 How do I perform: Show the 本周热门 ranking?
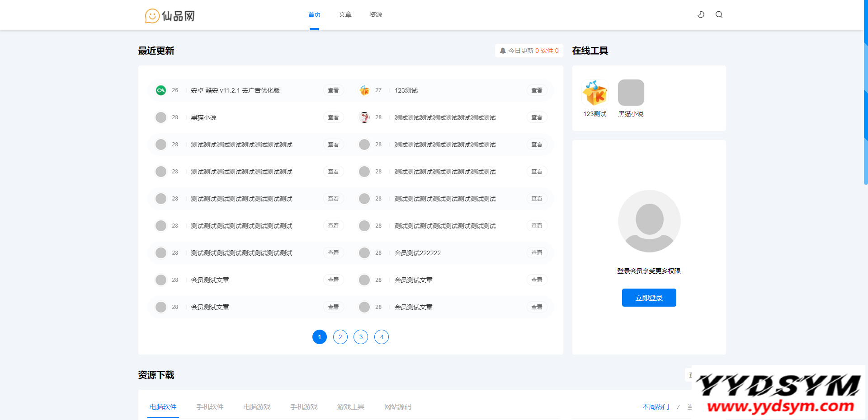click(656, 406)
